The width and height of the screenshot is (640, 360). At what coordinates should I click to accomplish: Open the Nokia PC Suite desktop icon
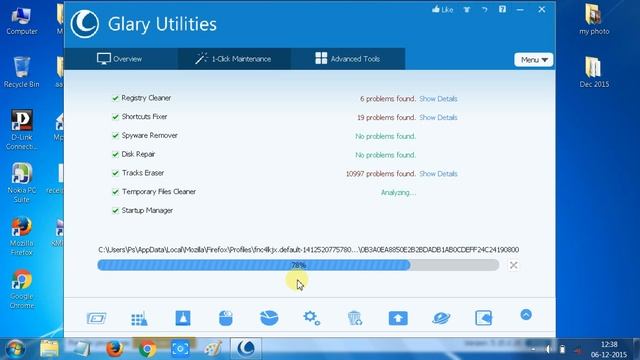(22, 183)
